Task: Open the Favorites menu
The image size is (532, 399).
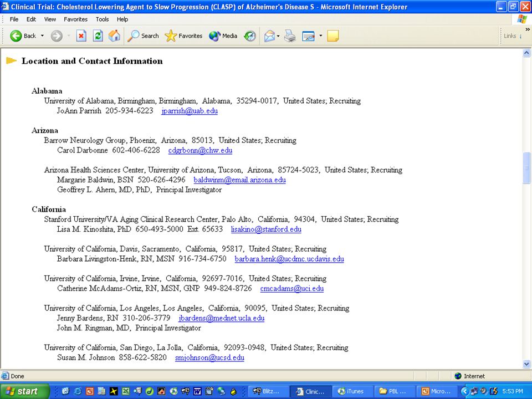Action: [x=76, y=19]
